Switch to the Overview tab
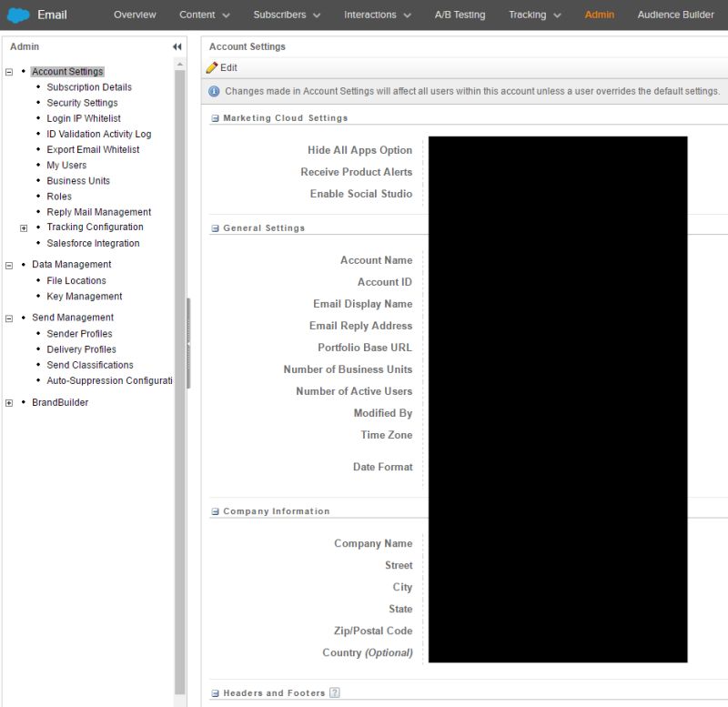Image resolution: width=728 pixels, height=707 pixels. [134, 15]
